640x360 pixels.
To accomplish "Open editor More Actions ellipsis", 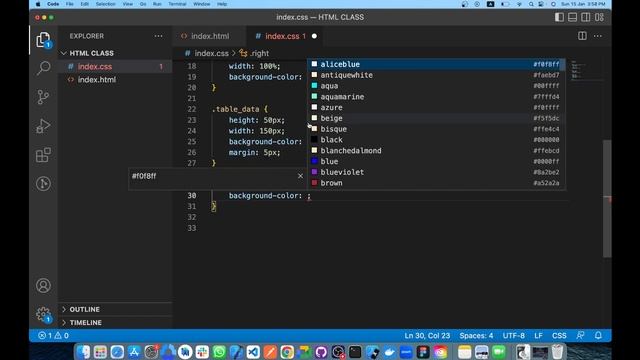I will click(x=598, y=36).
